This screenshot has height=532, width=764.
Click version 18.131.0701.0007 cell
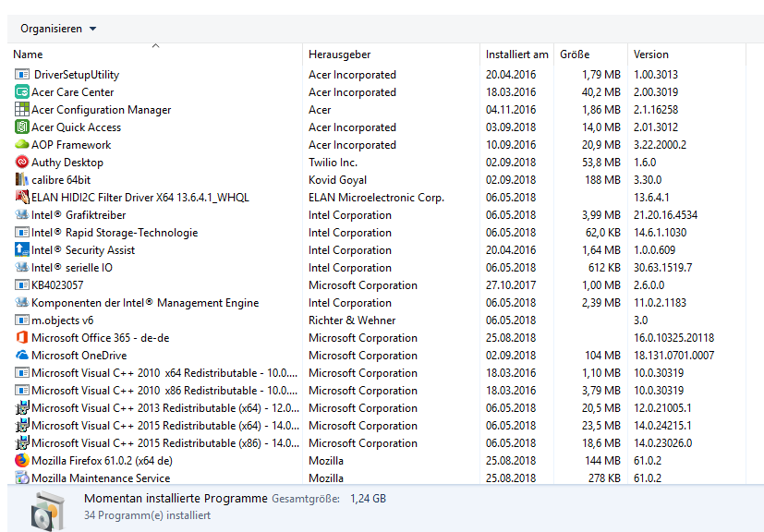pos(673,356)
